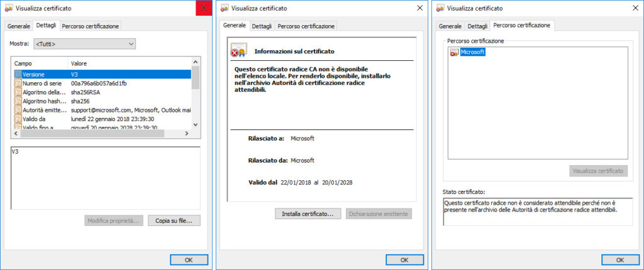The width and height of the screenshot is (644, 270).
Task: Select the Numero di serie row
Action: (102, 84)
